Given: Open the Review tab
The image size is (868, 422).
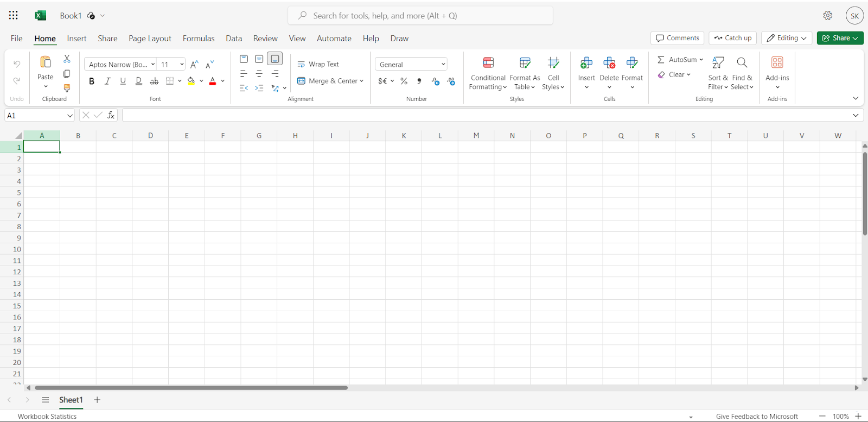Looking at the screenshot, I should pyautogui.click(x=265, y=39).
